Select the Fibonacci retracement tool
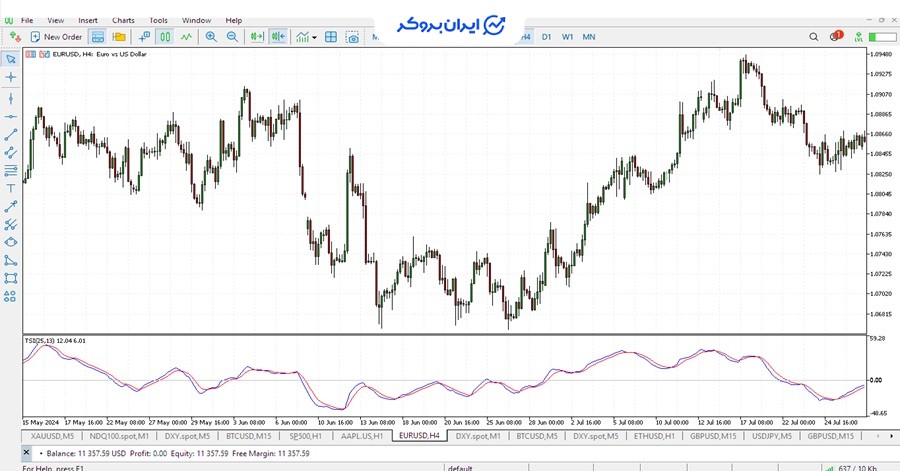Screen dimensions: 900x471 click(10, 170)
